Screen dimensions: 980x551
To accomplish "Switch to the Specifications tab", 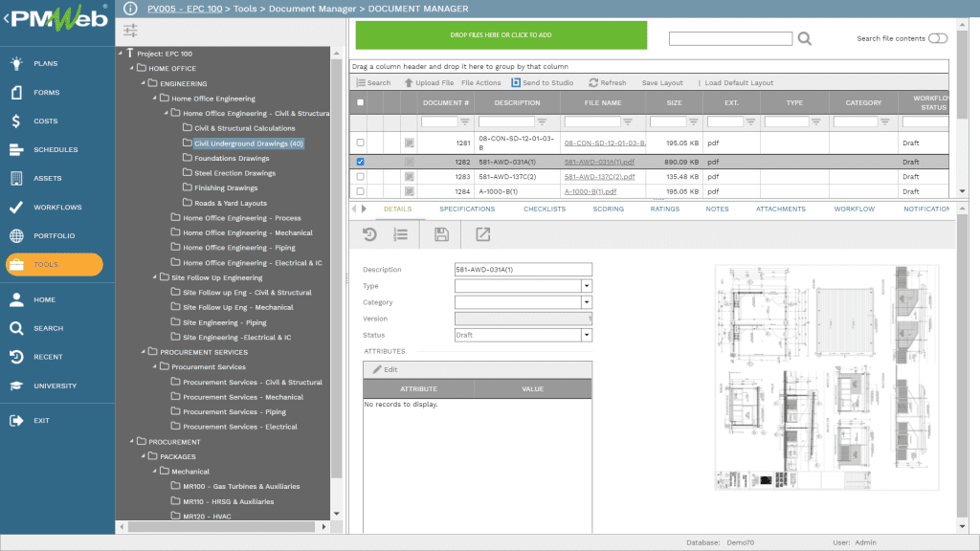I will coord(467,209).
